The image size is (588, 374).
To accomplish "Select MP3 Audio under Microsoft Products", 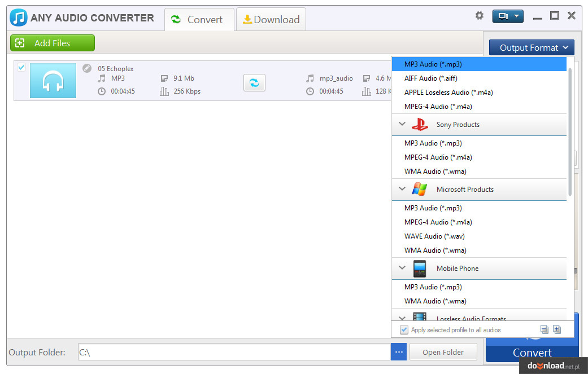I will tap(479, 208).
